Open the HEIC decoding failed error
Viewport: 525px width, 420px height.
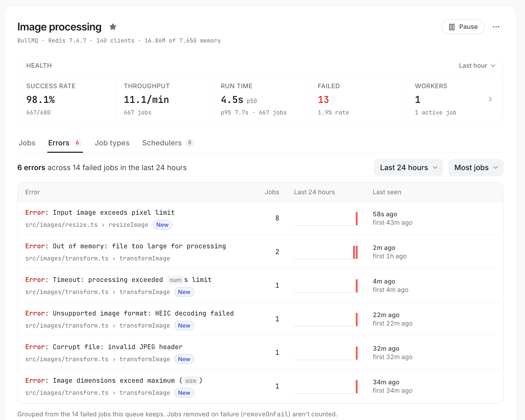pos(260,319)
